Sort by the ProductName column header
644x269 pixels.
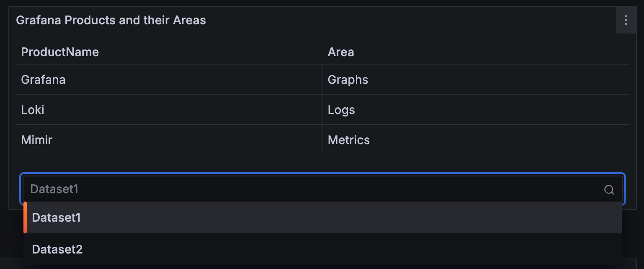[60, 52]
